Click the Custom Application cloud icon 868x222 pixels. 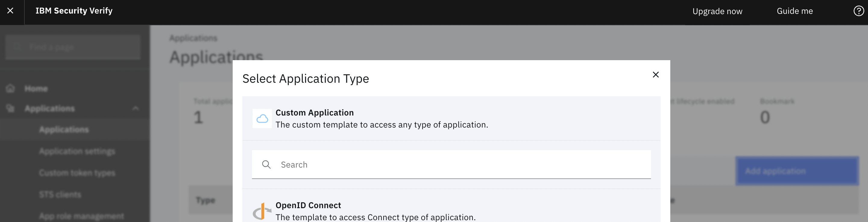[262, 119]
